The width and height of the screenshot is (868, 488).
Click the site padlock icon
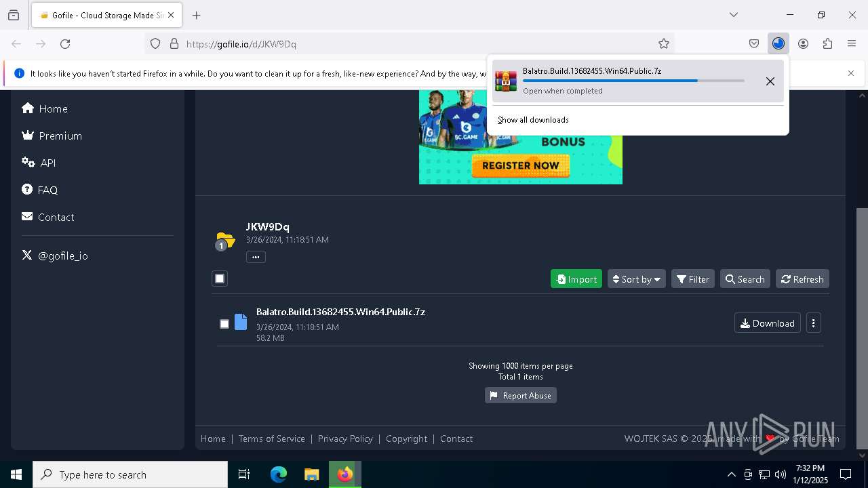coord(174,43)
